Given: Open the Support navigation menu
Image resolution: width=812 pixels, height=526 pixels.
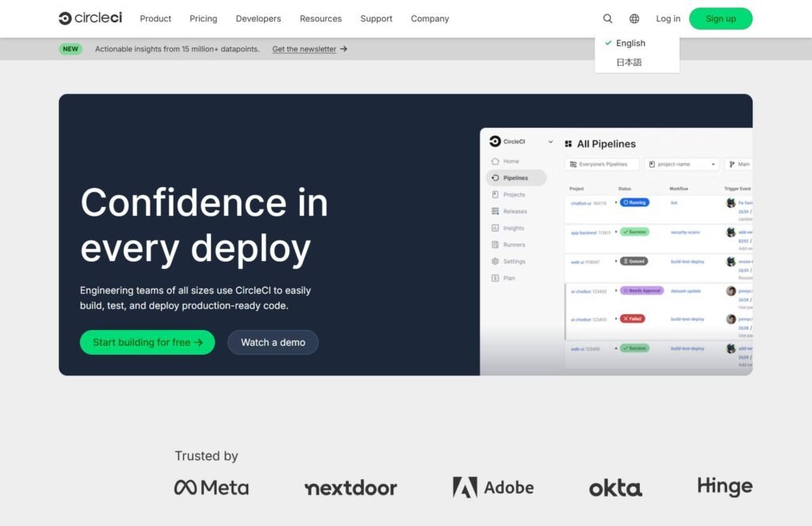Looking at the screenshot, I should [377, 19].
